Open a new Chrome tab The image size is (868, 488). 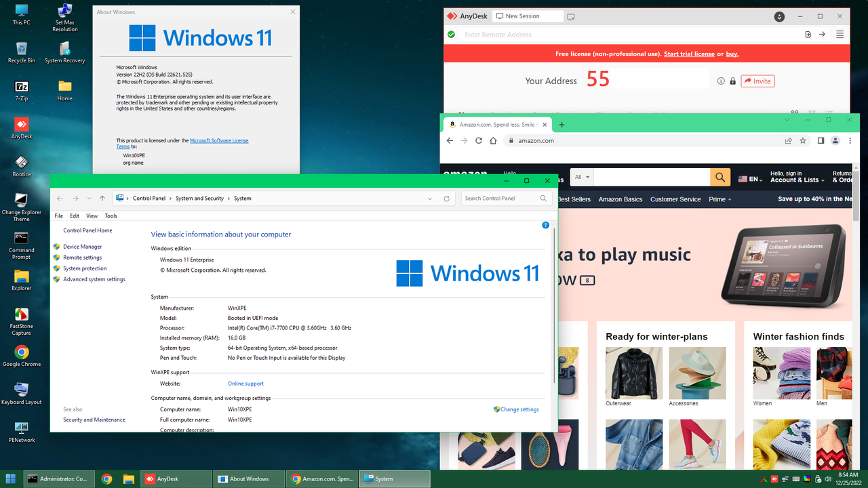tap(561, 125)
